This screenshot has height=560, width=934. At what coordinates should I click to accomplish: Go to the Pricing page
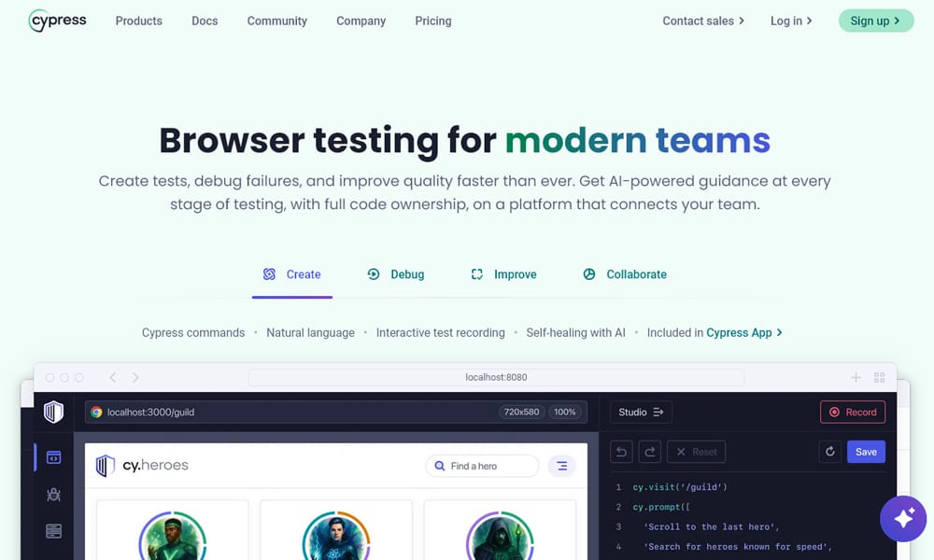point(433,21)
